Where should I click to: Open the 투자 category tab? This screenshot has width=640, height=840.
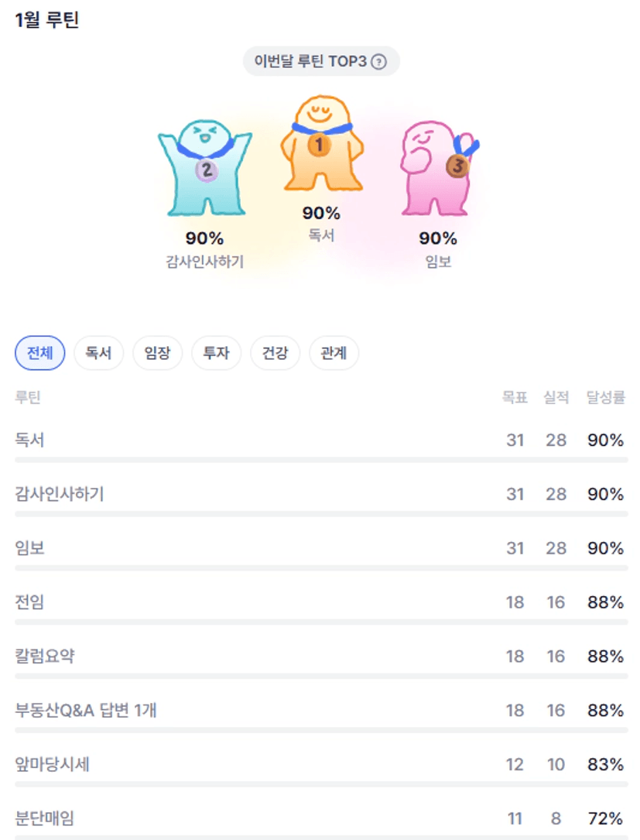click(x=216, y=354)
